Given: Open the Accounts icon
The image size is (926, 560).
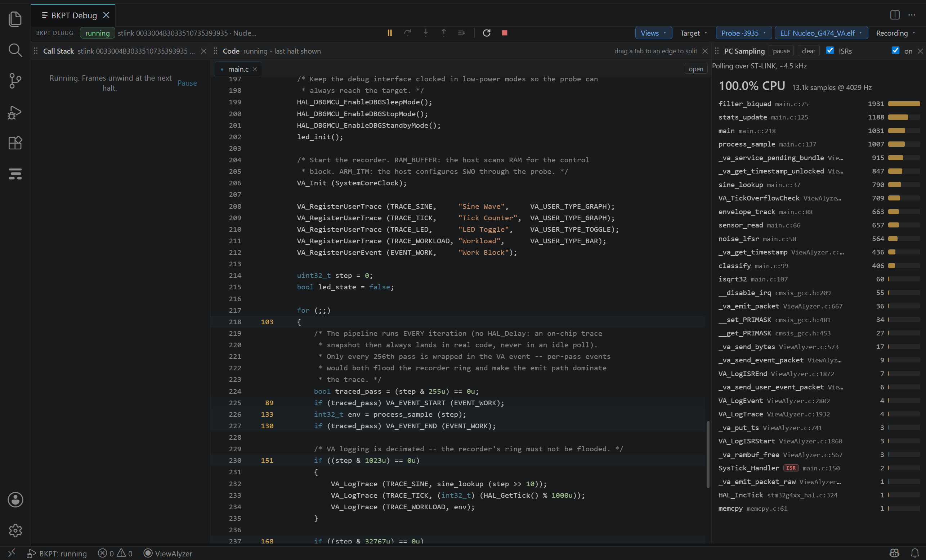Looking at the screenshot, I should click(15, 500).
